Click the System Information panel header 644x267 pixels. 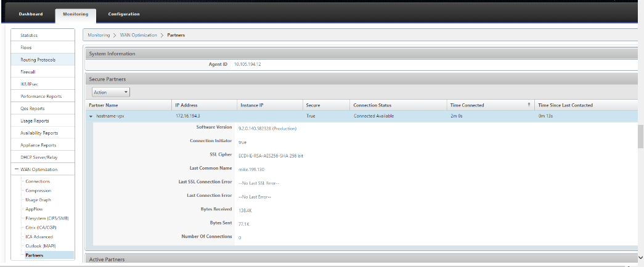(x=361, y=54)
